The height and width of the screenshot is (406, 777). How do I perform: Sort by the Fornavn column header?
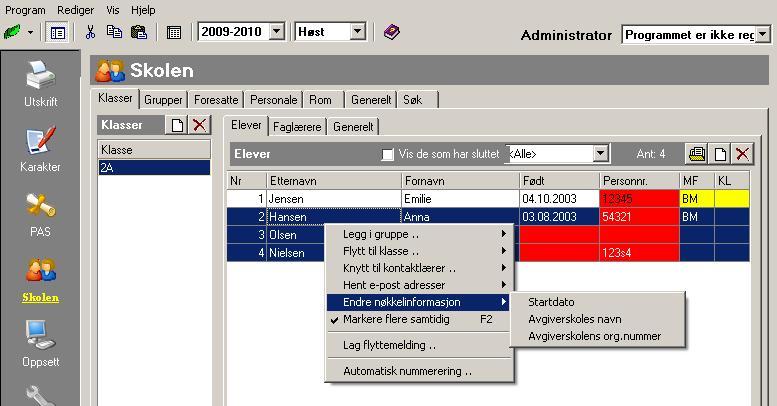[x=460, y=181]
